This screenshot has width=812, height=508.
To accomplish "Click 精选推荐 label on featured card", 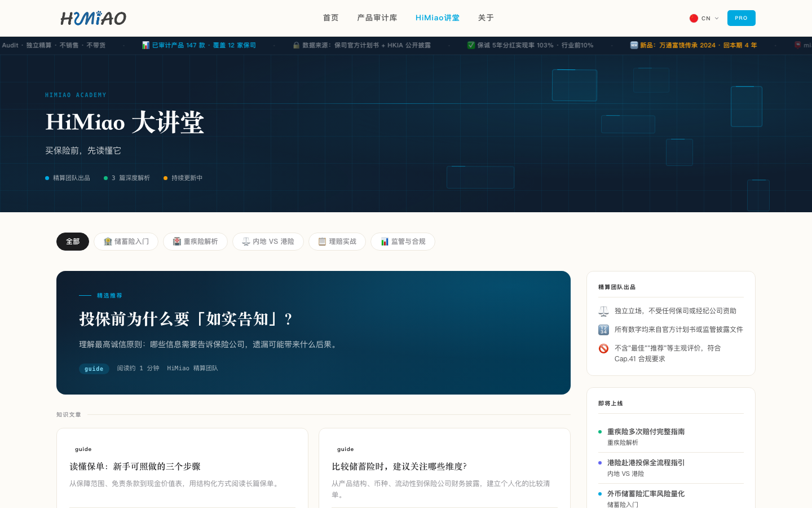I will pyautogui.click(x=109, y=296).
